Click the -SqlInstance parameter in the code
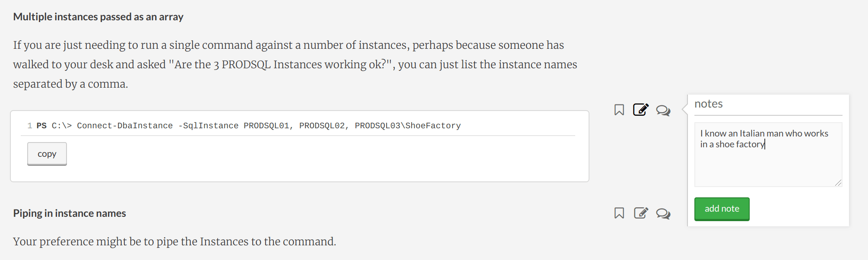Viewport: 868px width, 260px height. click(208, 126)
